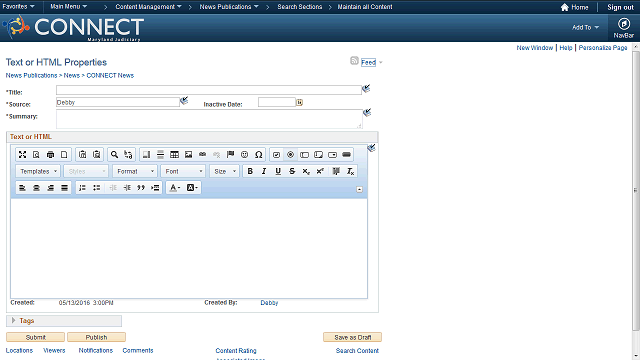Click Save as Draft button
640x360 pixels.
(352, 337)
